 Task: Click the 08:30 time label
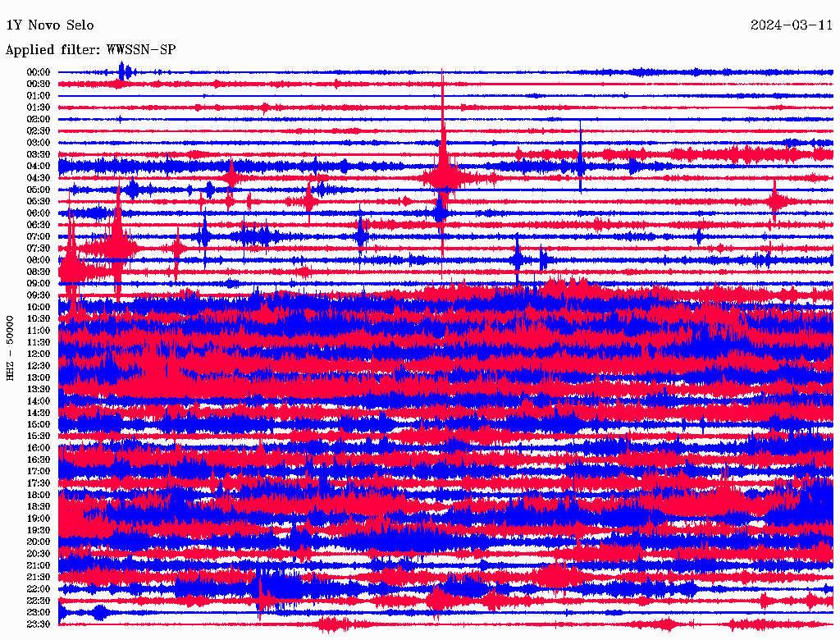click(x=39, y=272)
